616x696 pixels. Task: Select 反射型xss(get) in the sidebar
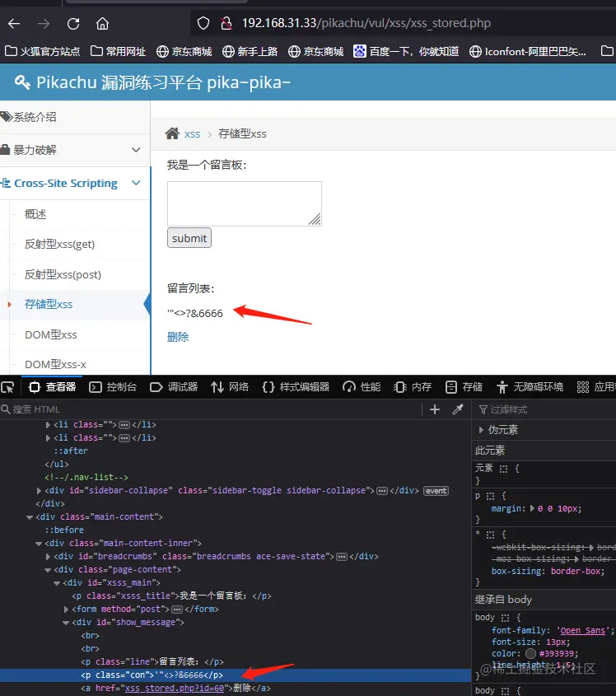pyautogui.click(x=59, y=244)
